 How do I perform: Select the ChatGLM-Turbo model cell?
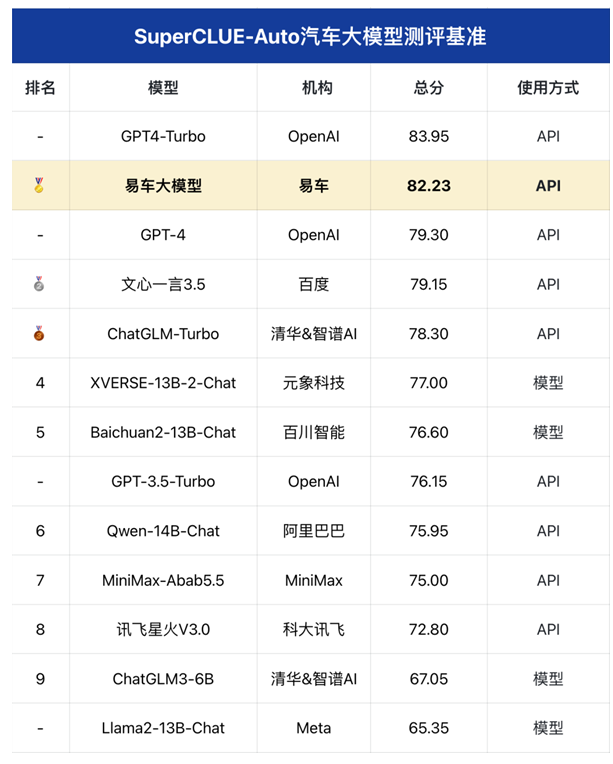point(163,334)
